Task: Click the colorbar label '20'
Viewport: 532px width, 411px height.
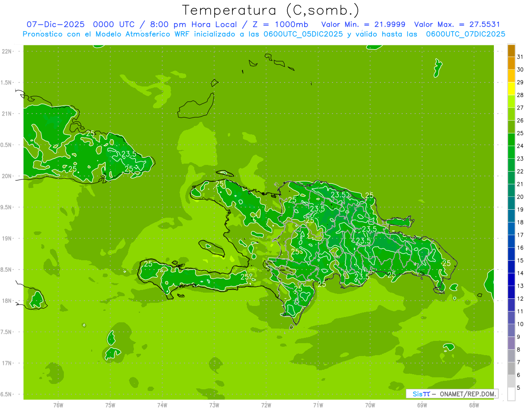Action: (x=520, y=197)
